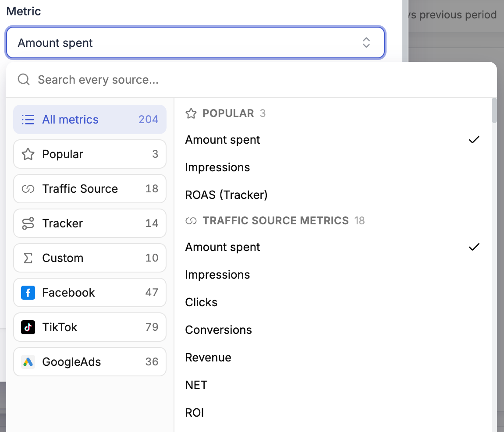Choose Amount spent under Popular
The width and height of the screenshot is (504, 432).
pos(333,140)
